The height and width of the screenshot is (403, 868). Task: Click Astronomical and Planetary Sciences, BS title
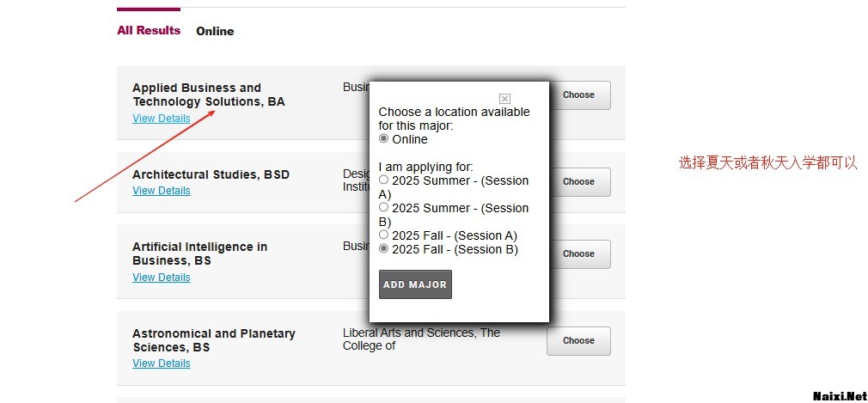pos(213,340)
